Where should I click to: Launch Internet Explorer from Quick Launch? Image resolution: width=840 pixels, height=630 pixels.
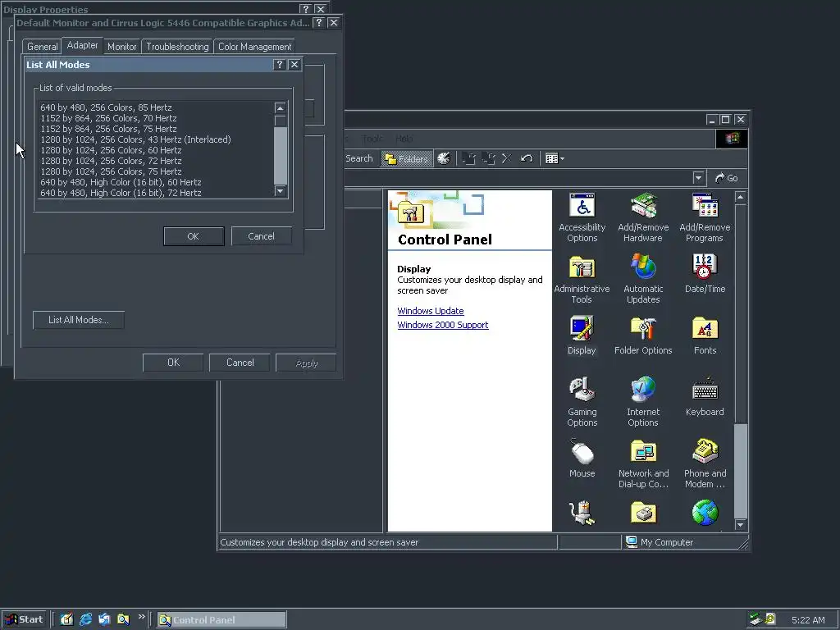85,620
